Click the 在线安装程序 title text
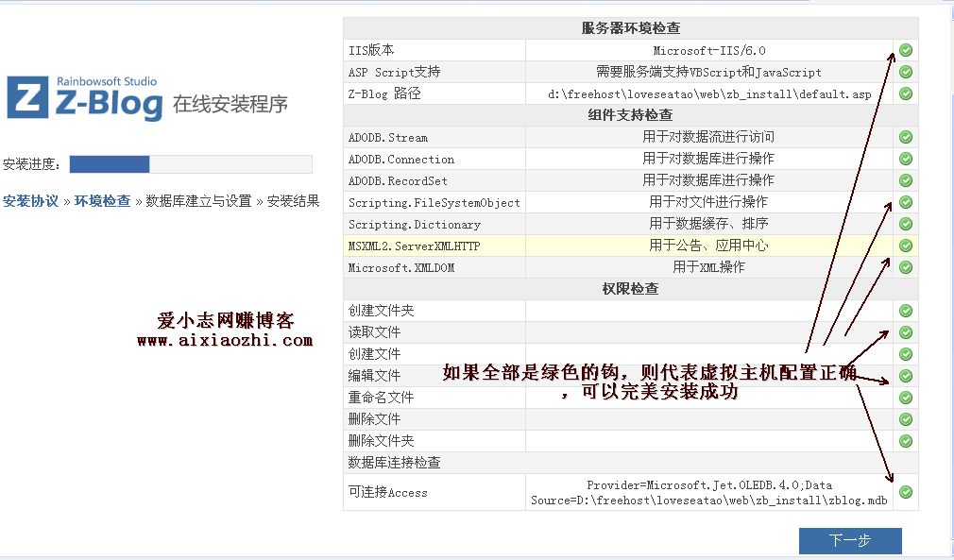Viewport: 954px width, 560px height. click(x=230, y=104)
